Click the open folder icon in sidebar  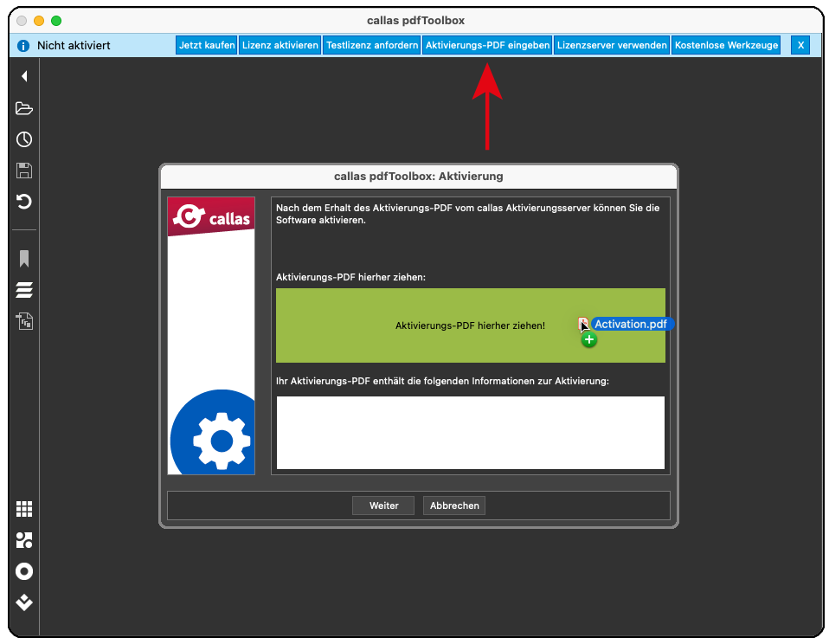pos(24,108)
